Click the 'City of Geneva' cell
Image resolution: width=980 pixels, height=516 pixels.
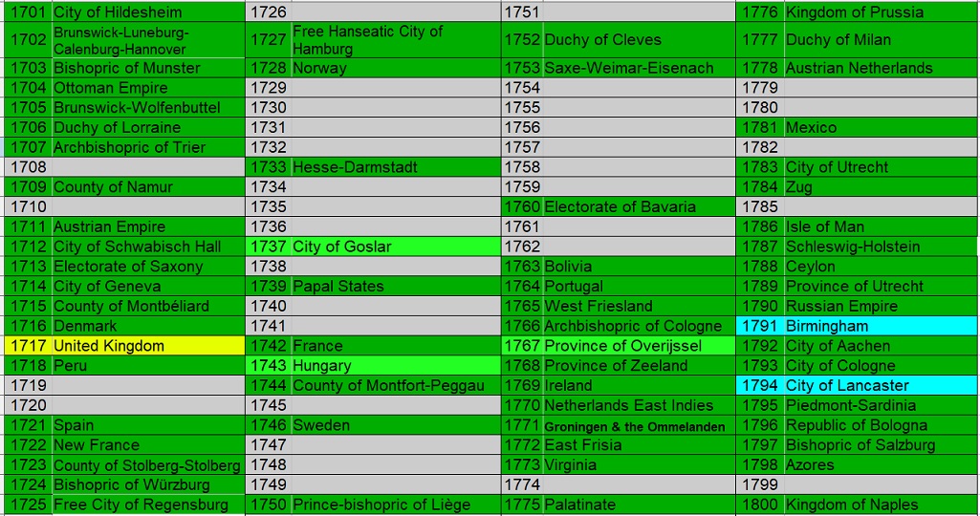[148, 287]
